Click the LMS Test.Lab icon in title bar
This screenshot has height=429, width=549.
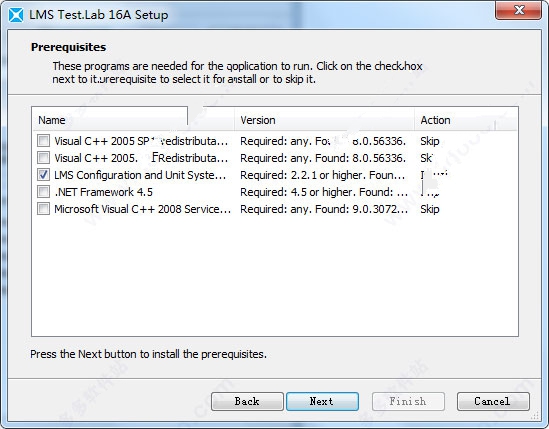coord(16,15)
